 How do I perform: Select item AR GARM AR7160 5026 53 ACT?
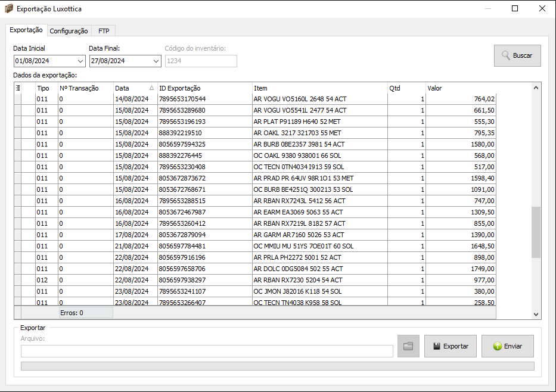click(319, 235)
